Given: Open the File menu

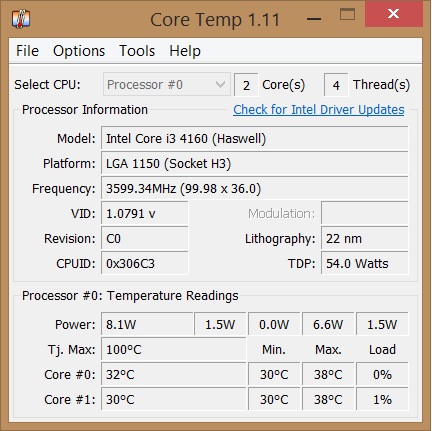Looking at the screenshot, I should click(27, 51).
